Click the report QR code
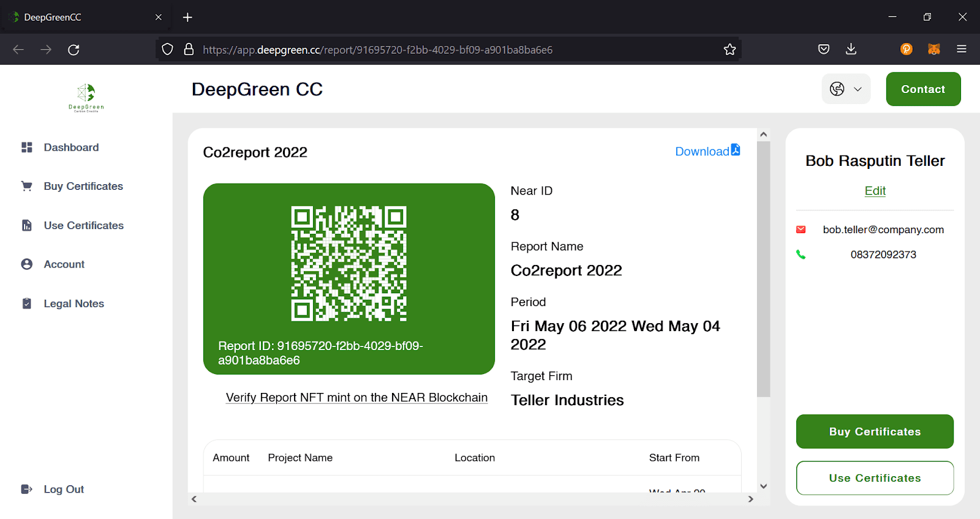This screenshot has height=519, width=980. pyautogui.click(x=349, y=264)
